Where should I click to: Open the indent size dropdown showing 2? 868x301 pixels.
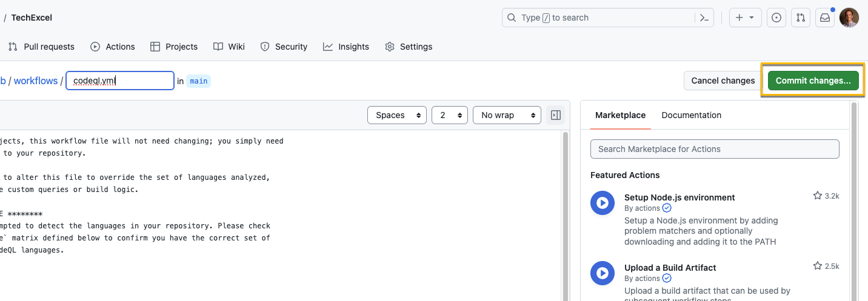click(x=450, y=115)
